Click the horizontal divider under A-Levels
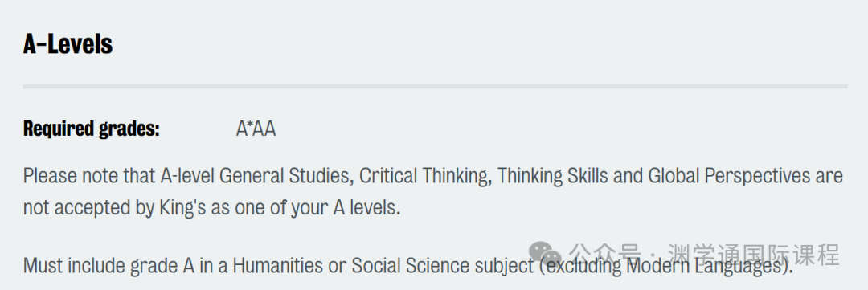Screen dimensions: 868x290 pos(435,86)
